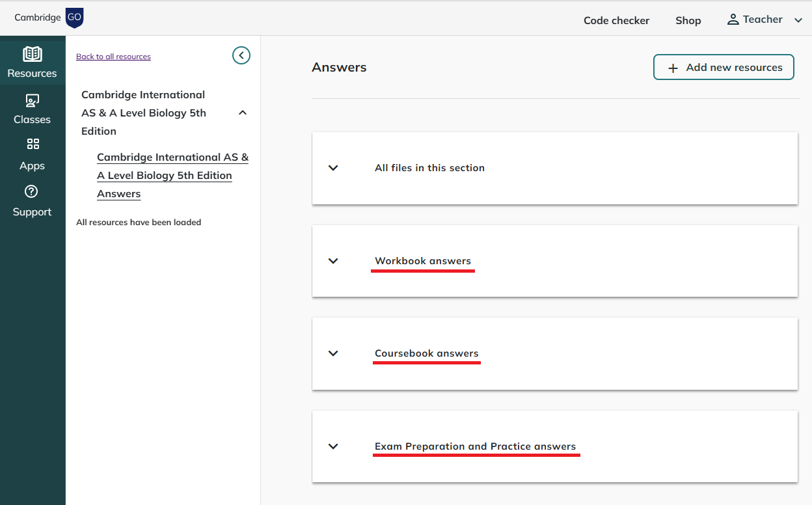The image size is (812, 505).
Task: Click the Teacher account profile icon
Action: 733,20
